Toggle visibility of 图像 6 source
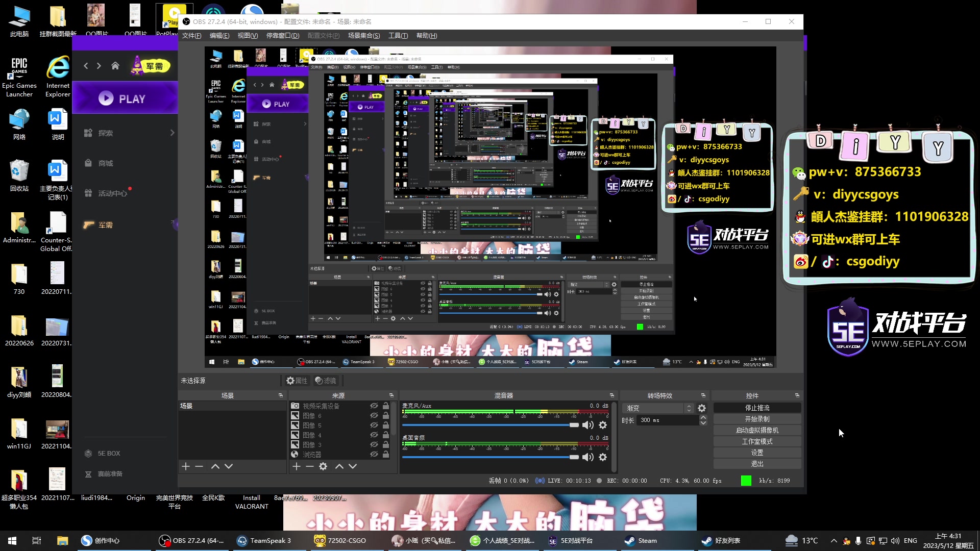Viewport: 980px width, 551px height. coord(374,416)
